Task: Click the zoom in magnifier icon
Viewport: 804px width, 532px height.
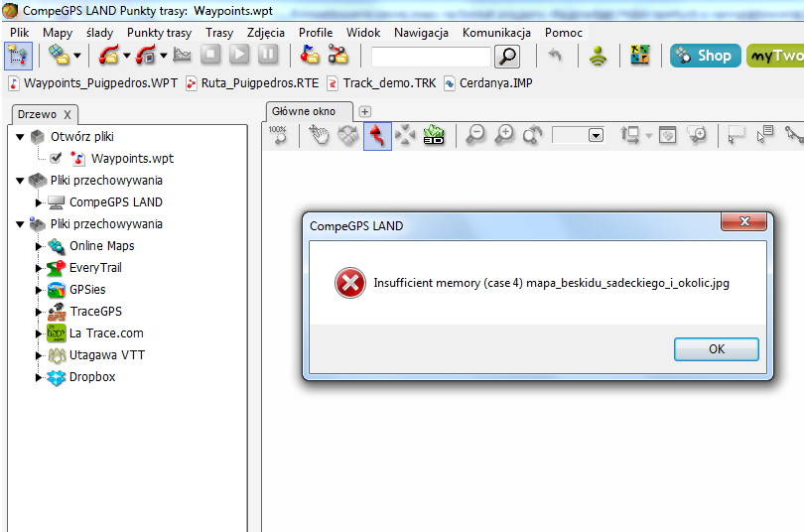Action: tap(504, 135)
